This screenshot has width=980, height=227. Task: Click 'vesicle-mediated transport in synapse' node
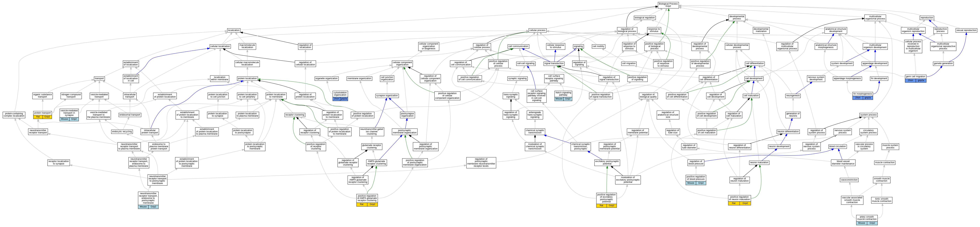click(x=69, y=115)
